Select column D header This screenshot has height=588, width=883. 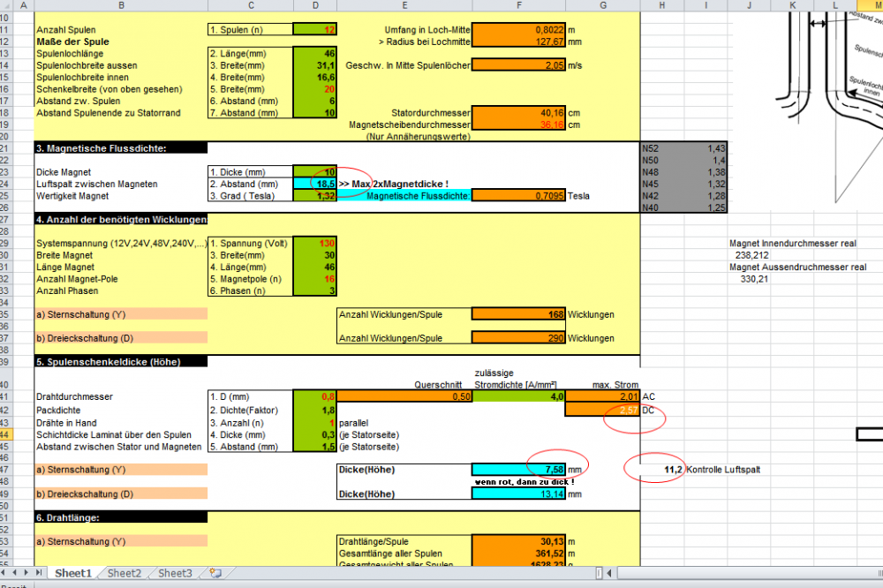pyautogui.click(x=316, y=5)
